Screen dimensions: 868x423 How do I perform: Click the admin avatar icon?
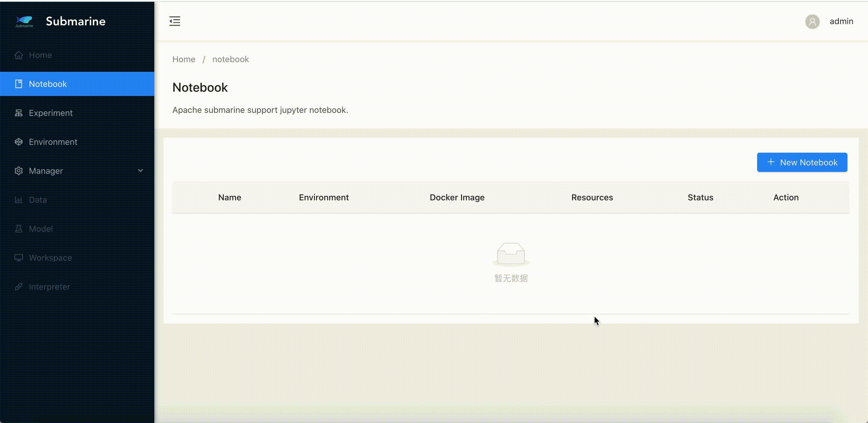812,22
